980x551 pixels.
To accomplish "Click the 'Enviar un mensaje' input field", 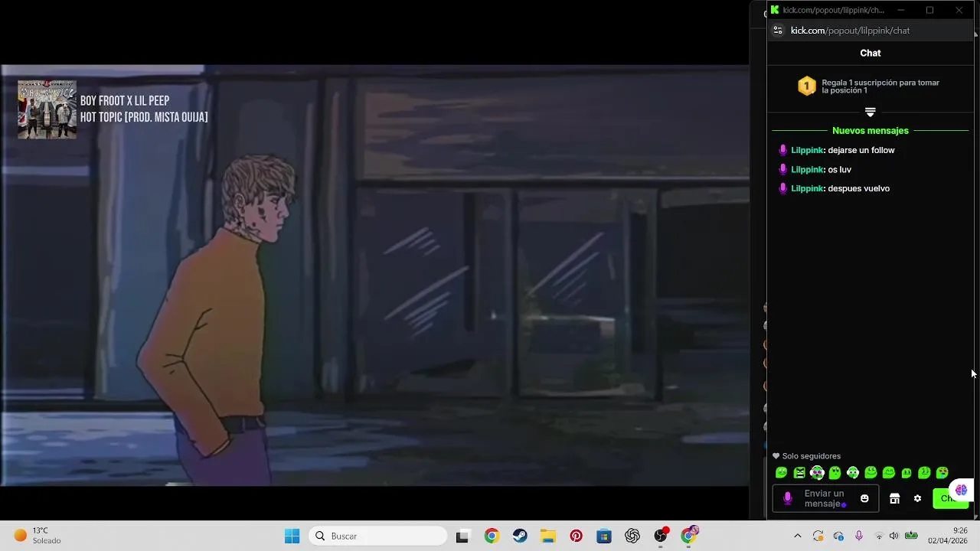I will point(825,498).
